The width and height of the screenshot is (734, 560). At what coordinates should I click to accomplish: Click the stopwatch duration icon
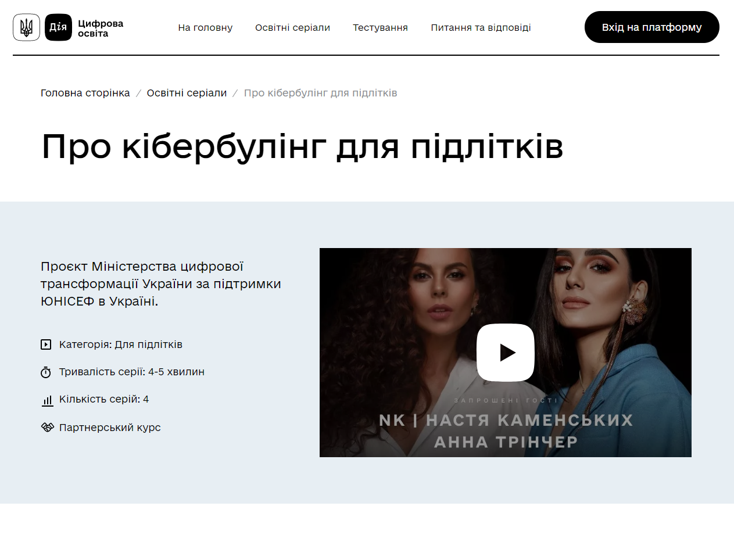pos(46,372)
